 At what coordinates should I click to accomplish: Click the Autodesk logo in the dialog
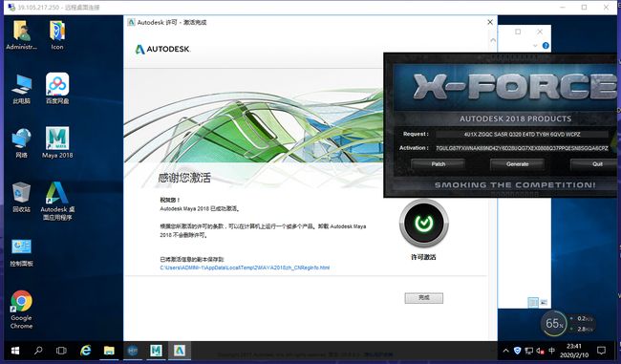click(162, 49)
